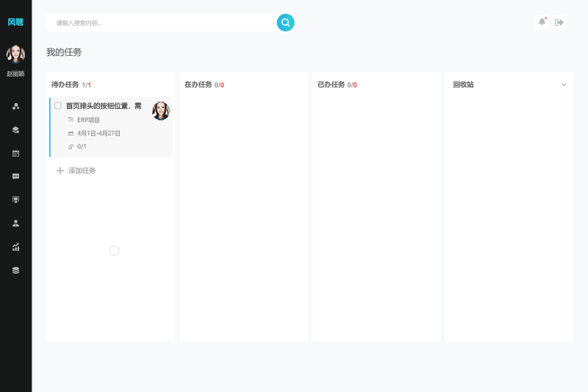This screenshot has width=588, height=392.
Task: Open the monitor presentation sidebar icon
Action: [15, 200]
